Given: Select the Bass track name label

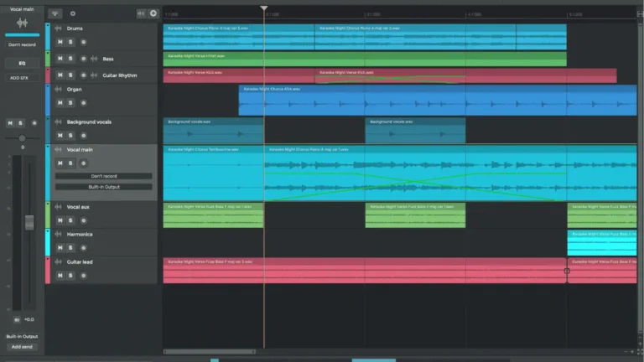Looking at the screenshot, I should coord(108,59).
